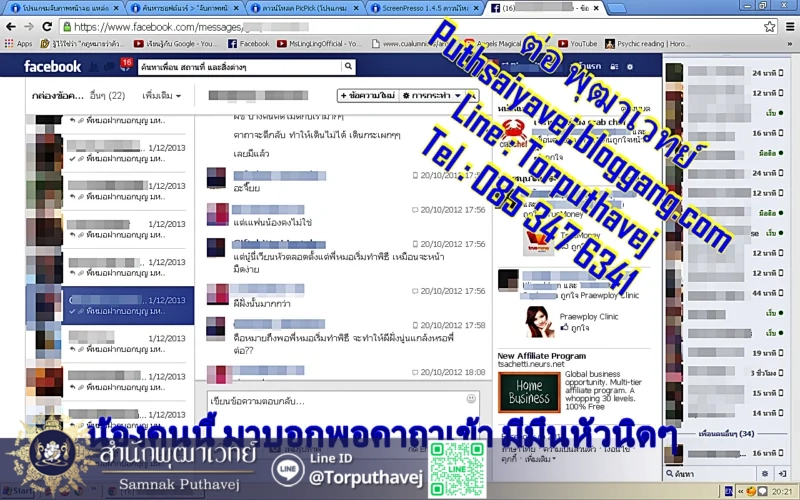Click the Facebook logo in header
Viewport: 800px width, 500px height.
coord(53,67)
